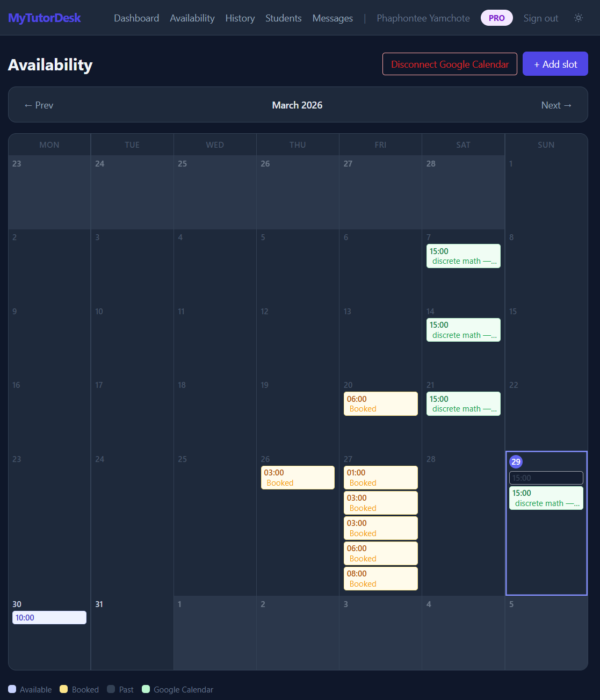Click the Available legend swatch
This screenshot has height=700, width=600.
(12, 689)
